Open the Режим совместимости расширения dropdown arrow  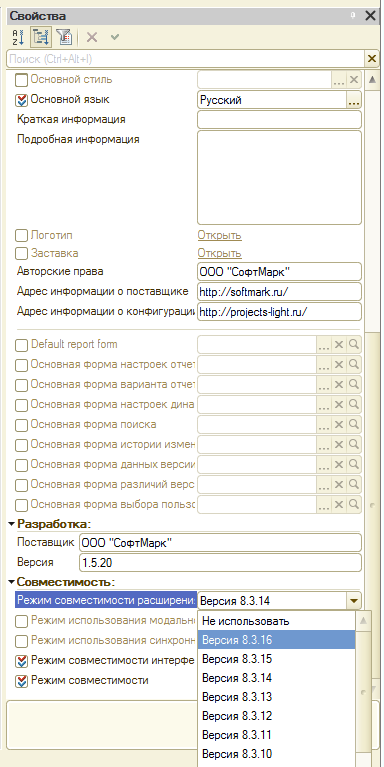354,601
